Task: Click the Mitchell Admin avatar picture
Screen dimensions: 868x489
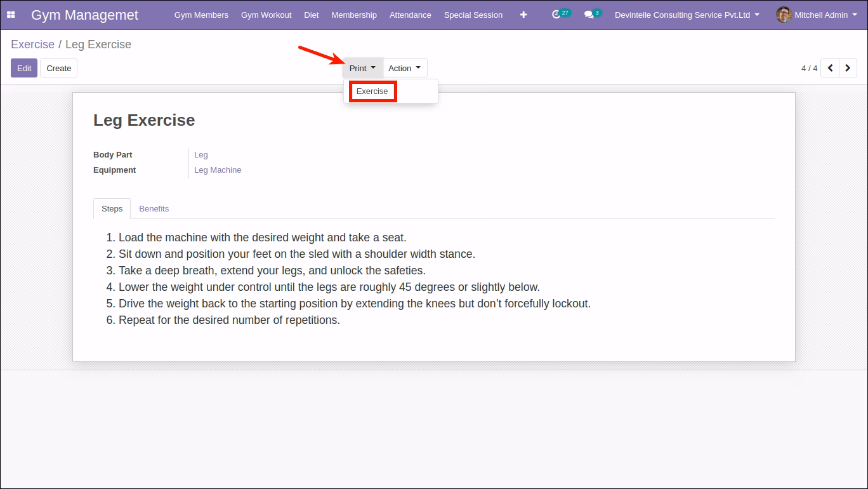Action: coord(784,15)
